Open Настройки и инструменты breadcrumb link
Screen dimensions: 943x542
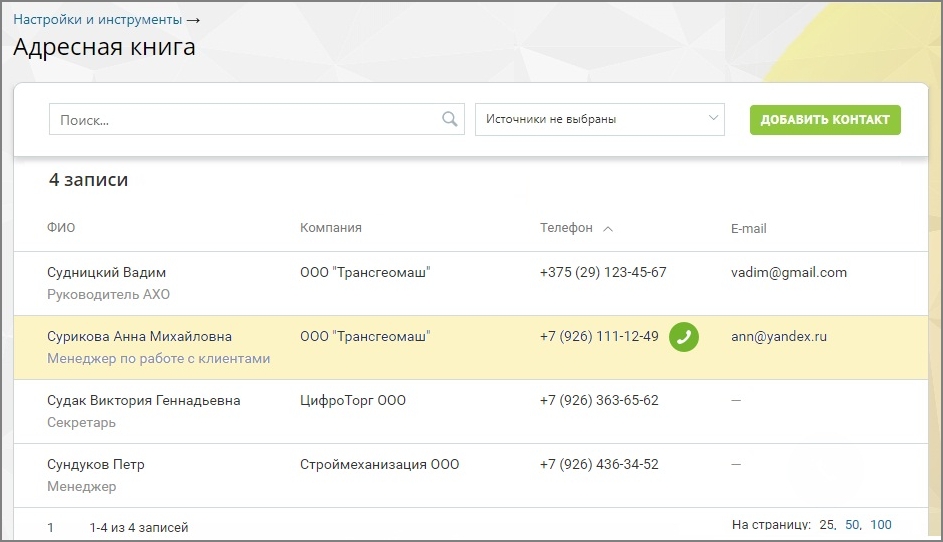tap(97, 19)
